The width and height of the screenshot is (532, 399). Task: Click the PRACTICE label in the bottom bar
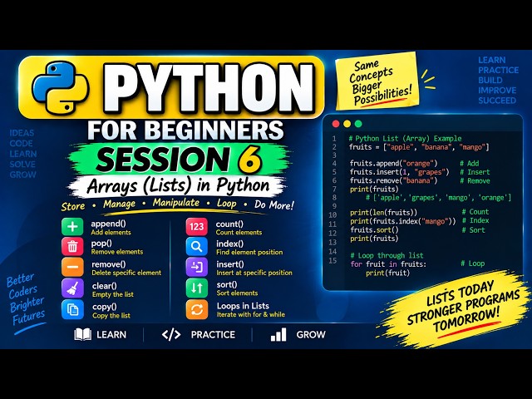(x=213, y=335)
